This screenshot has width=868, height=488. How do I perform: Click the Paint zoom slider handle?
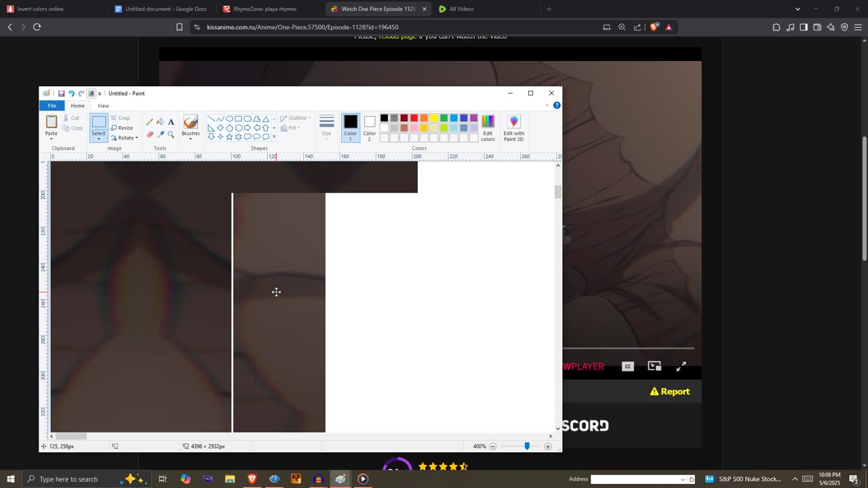click(527, 447)
